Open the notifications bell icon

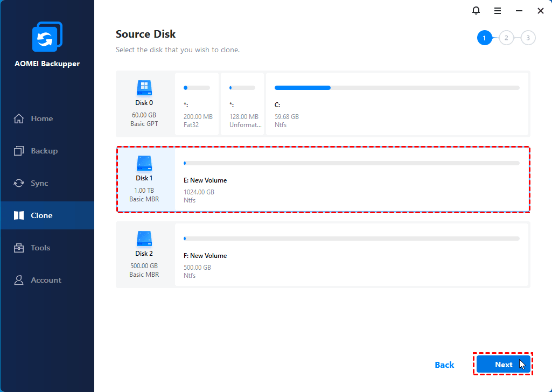476,11
